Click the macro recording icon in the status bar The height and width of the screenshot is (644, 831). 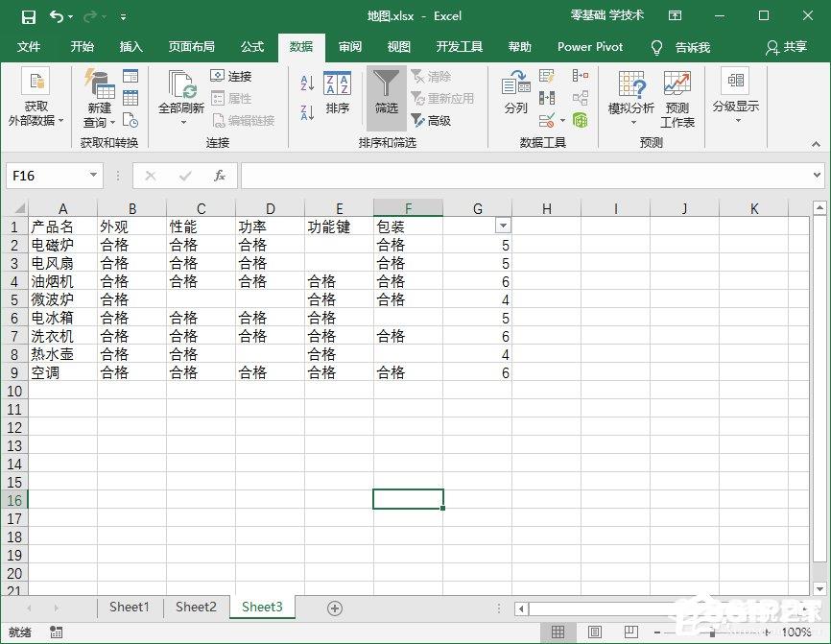click(x=57, y=632)
